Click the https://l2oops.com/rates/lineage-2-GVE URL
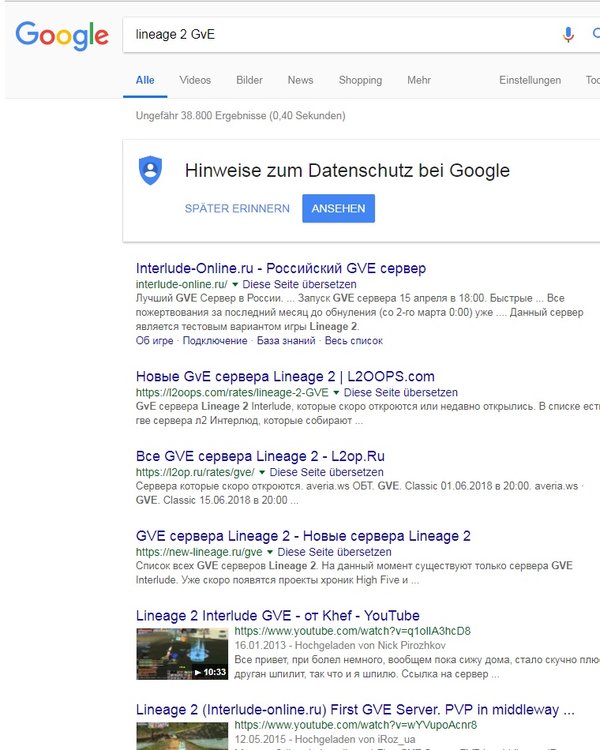600x750 pixels. (x=232, y=393)
